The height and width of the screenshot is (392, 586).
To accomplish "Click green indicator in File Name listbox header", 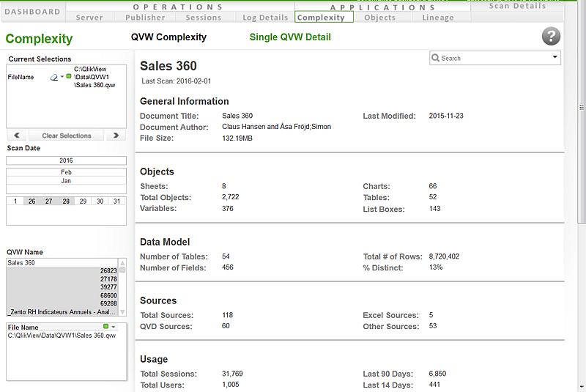I will coord(105,327).
